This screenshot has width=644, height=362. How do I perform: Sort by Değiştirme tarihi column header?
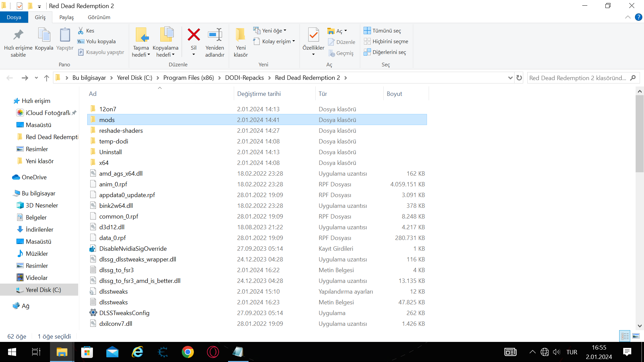(x=259, y=94)
